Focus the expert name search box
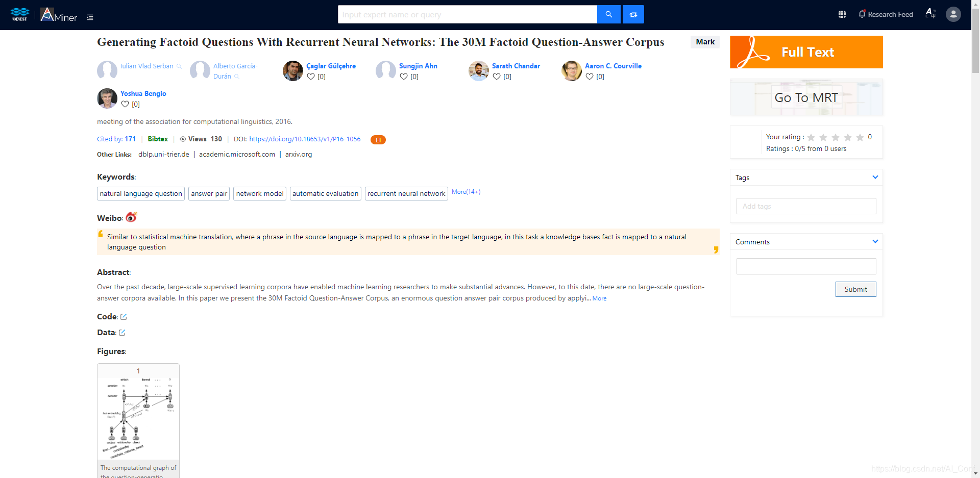This screenshot has width=980, height=478. [x=468, y=14]
